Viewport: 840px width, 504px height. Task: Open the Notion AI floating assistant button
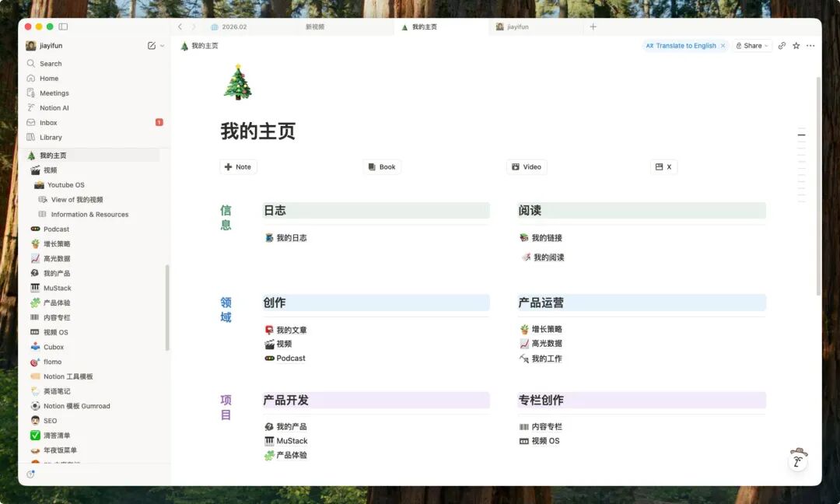click(x=798, y=460)
